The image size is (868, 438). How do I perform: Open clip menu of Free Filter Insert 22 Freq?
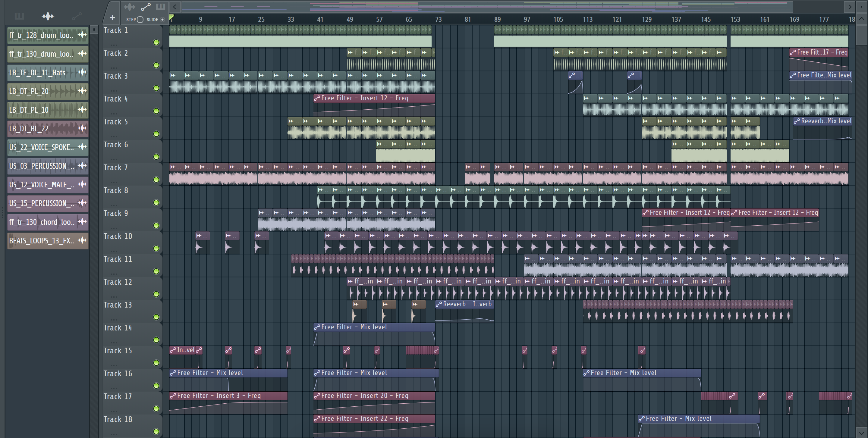pos(317,419)
